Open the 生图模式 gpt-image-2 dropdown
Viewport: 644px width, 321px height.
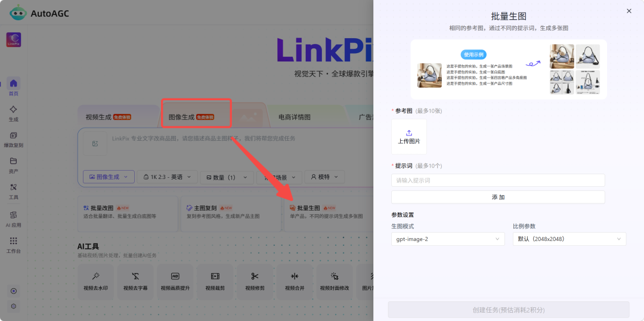pos(448,239)
